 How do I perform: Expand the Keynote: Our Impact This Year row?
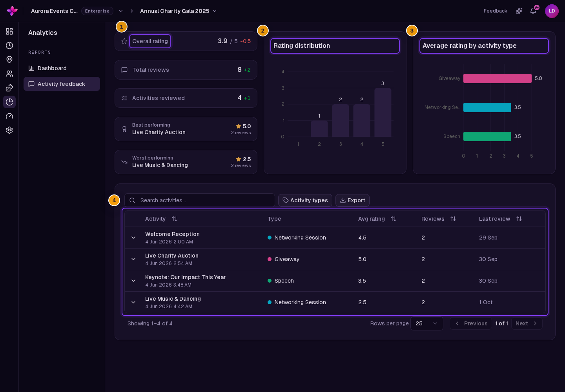click(x=133, y=281)
